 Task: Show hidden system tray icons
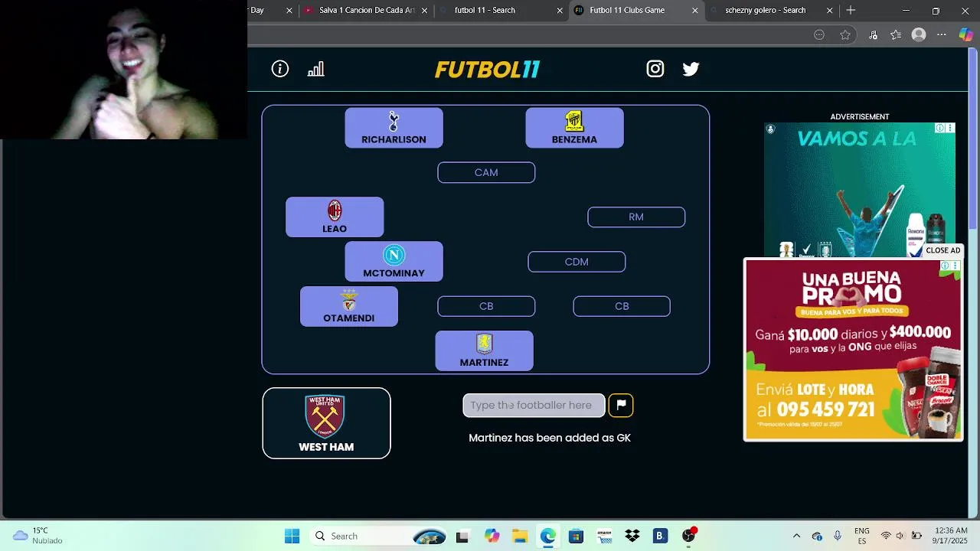point(796,536)
